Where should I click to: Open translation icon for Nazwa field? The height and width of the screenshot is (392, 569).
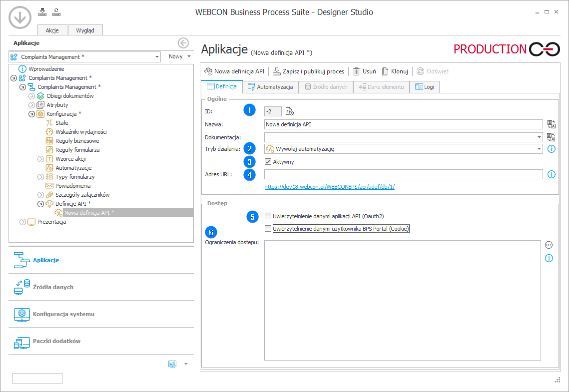click(551, 124)
